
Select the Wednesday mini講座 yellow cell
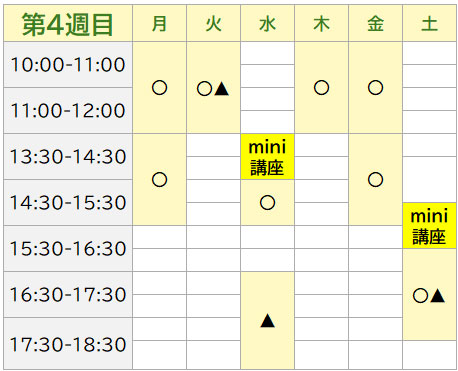tap(267, 157)
